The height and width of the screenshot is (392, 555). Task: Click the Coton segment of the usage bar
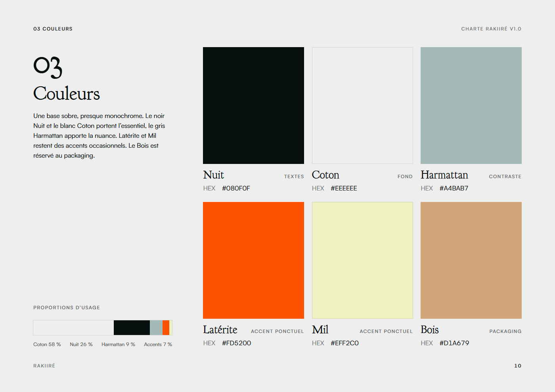73,328
